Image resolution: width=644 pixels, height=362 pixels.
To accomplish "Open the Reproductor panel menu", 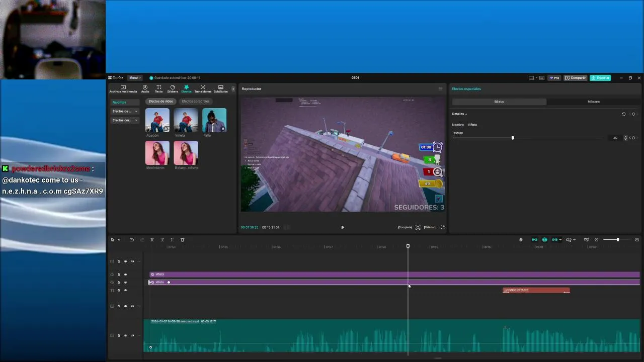I will pyautogui.click(x=440, y=89).
